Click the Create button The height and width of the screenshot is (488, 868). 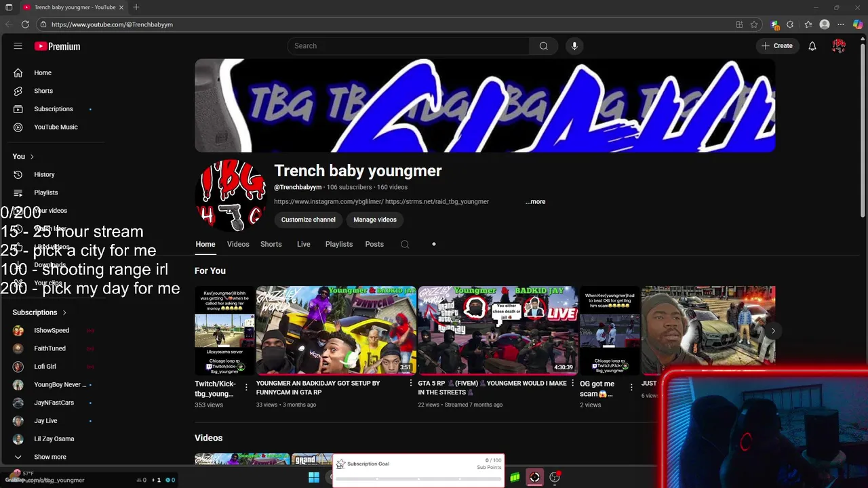pos(777,46)
